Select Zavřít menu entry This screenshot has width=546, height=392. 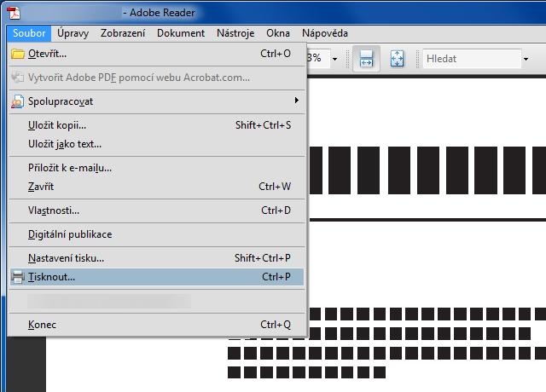coord(157,187)
